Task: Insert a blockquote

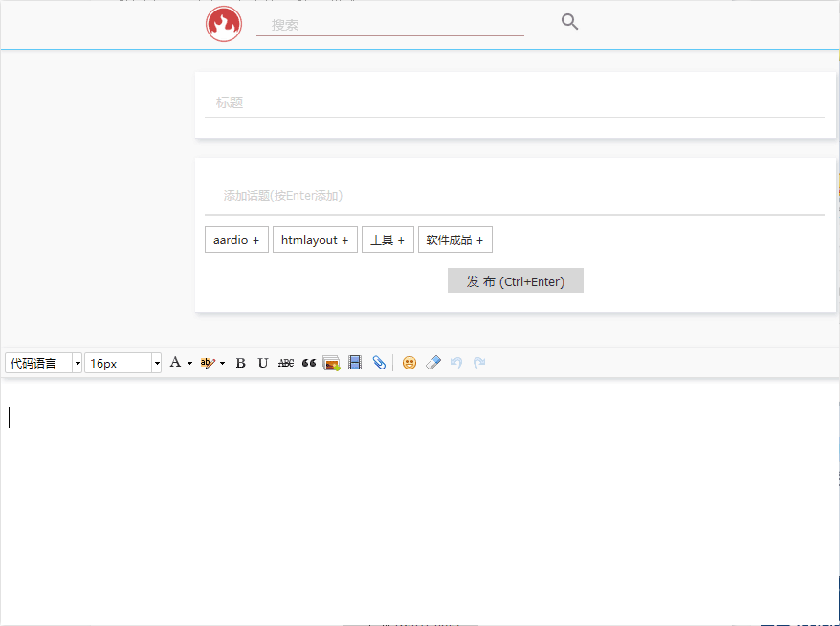Action: click(309, 363)
